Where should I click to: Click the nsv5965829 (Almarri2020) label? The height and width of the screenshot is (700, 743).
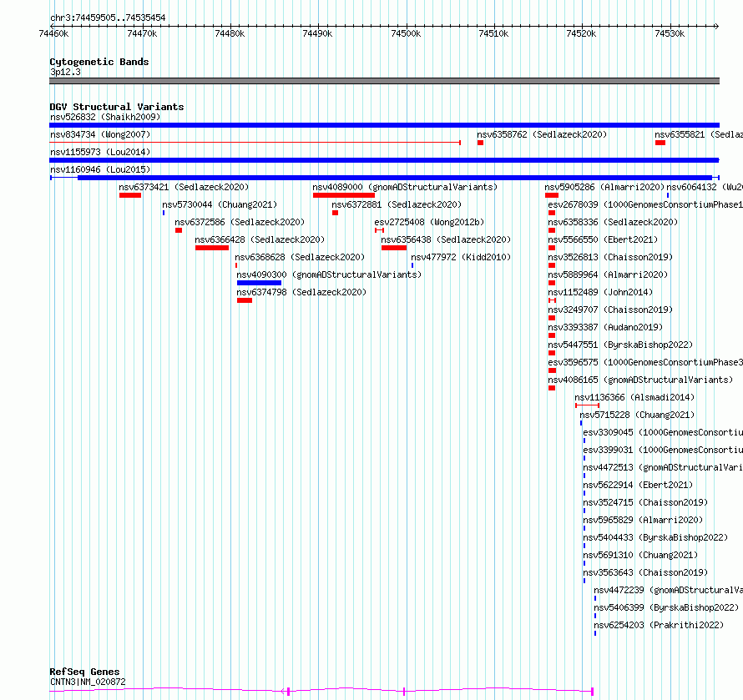[643, 520]
